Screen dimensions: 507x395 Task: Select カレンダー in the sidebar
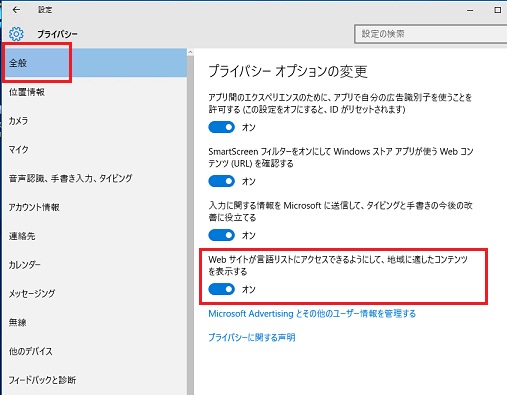[95, 265]
